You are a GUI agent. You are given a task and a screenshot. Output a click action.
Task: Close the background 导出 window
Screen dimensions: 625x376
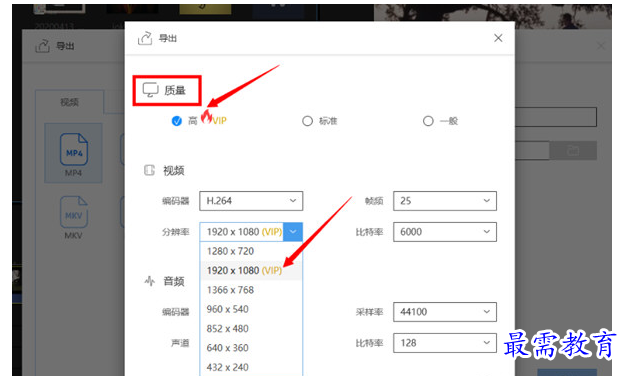click(x=601, y=46)
